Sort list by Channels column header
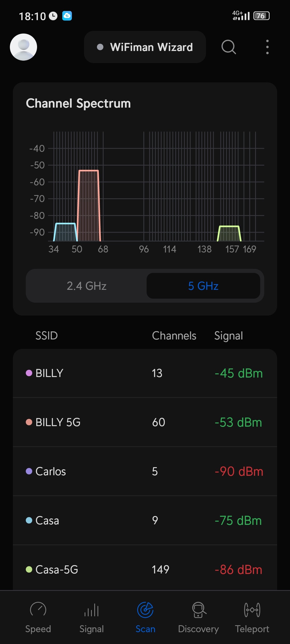This screenshot has width=290, height=644. tap(174, 336)
